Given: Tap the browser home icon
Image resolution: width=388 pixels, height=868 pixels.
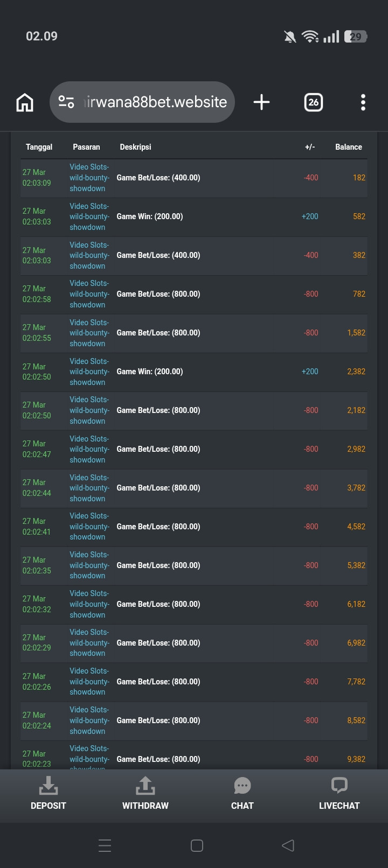Looking at the screenshot, I should (25, 102).
